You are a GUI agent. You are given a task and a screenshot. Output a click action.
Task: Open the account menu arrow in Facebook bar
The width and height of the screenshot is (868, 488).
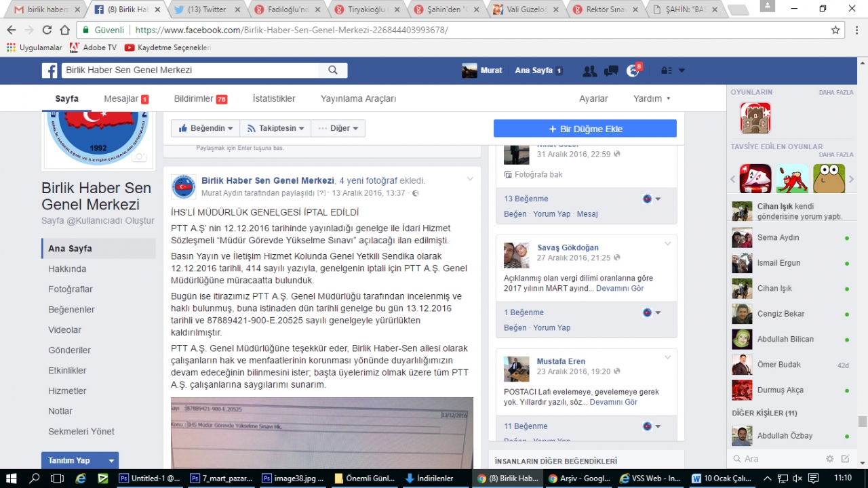[682, 70]
